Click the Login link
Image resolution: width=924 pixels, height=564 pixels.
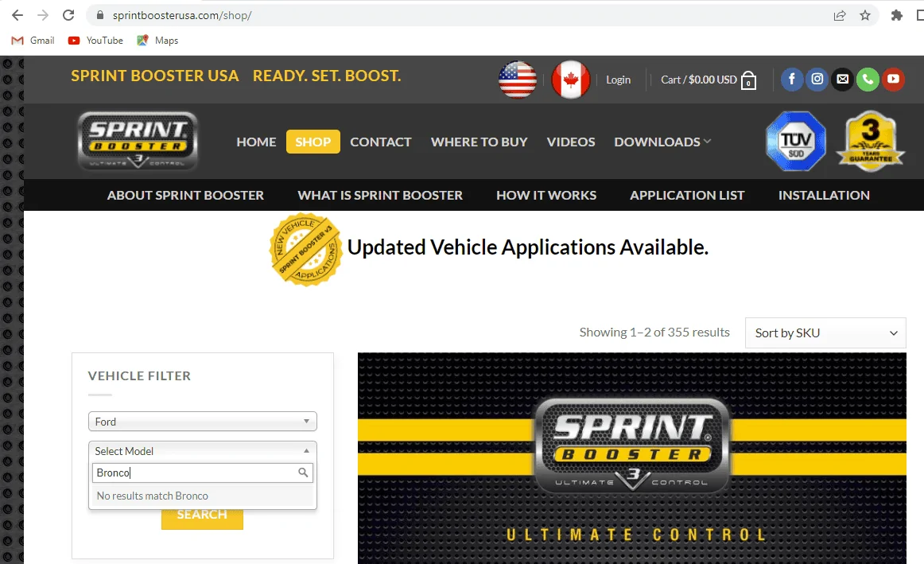pos(618,80)
